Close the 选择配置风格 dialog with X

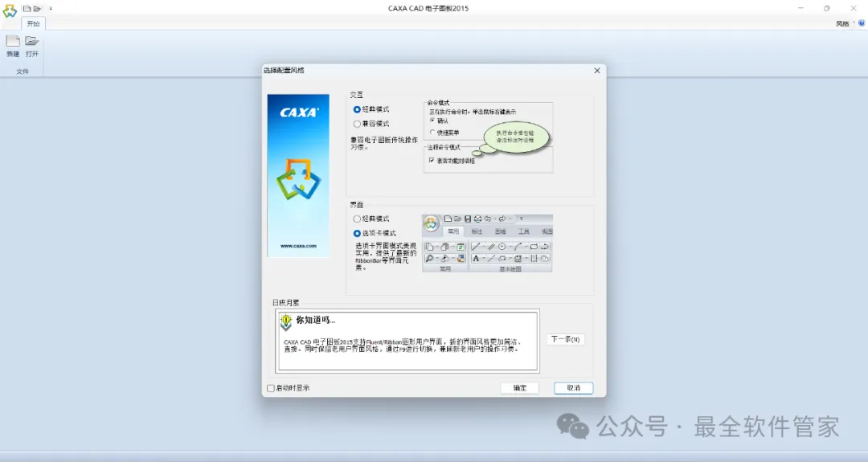click(596, 70)
